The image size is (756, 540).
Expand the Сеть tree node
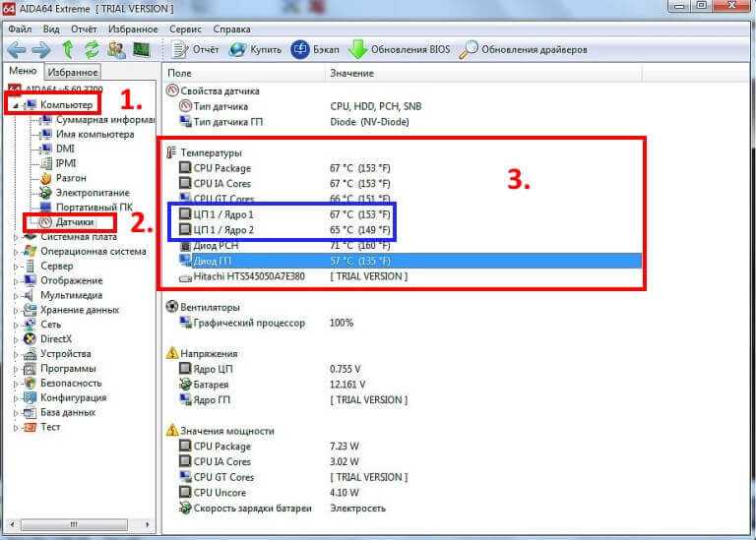[16, 325]
